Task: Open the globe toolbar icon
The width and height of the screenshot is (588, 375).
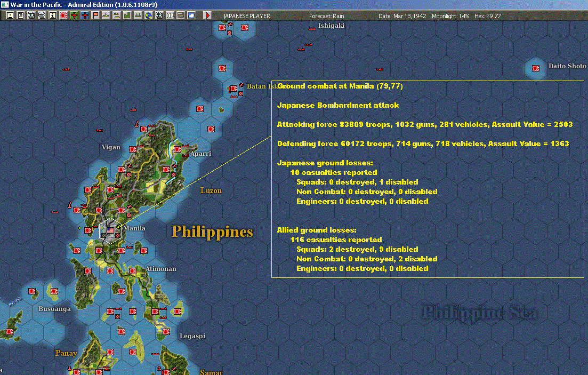Action: [149, 15]
